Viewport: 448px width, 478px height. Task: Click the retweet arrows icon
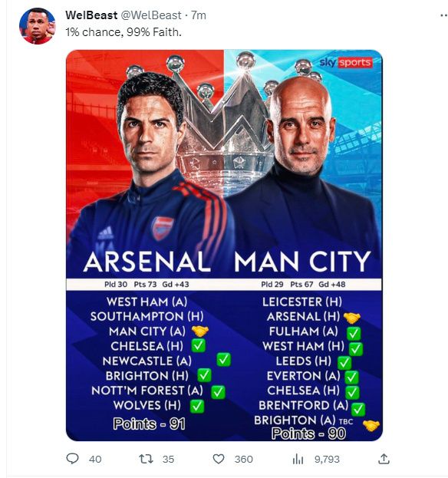tap(146, 459)
